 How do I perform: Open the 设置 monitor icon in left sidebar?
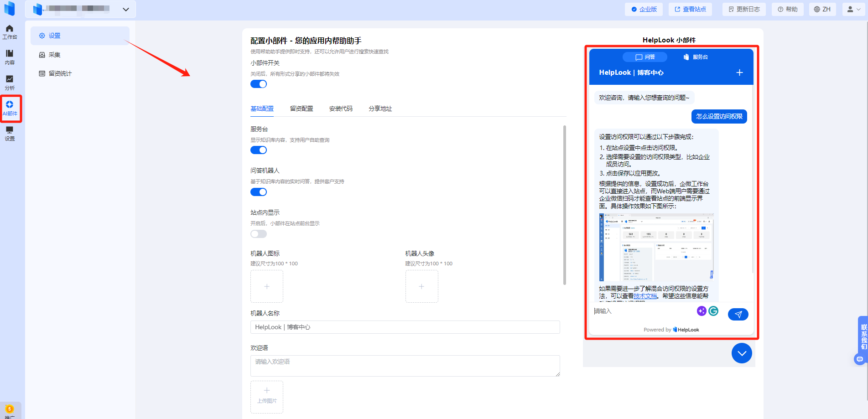(x=10, y=134)
